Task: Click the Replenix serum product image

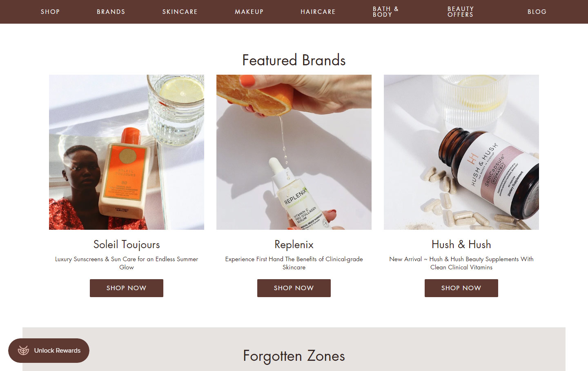Action: (294, 152)
